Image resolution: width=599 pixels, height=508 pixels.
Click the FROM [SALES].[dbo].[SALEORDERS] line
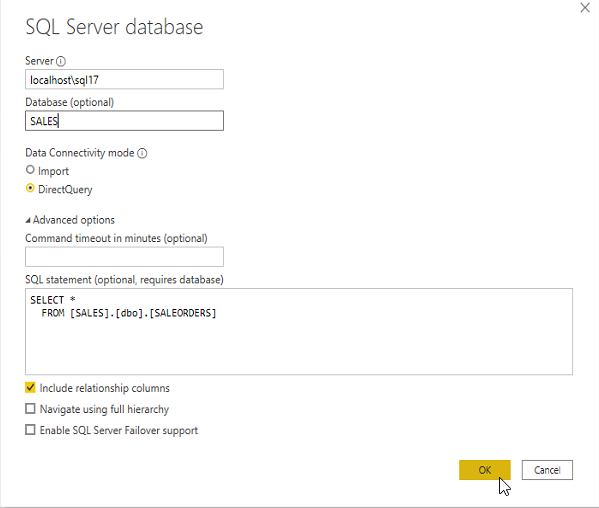pyautogui.click(x=129, y=313)
